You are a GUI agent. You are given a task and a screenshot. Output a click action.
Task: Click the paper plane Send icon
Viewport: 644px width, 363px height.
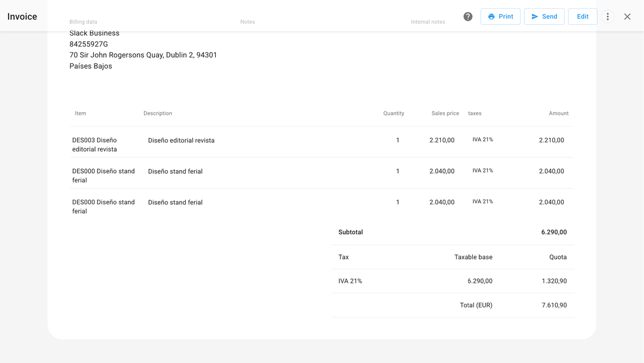tap(535, 17)
